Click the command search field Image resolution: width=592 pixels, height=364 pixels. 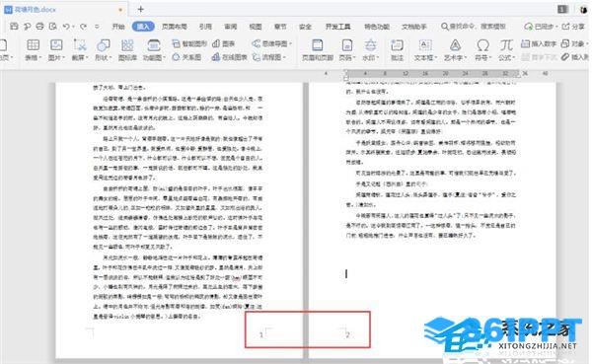[474, 27]
